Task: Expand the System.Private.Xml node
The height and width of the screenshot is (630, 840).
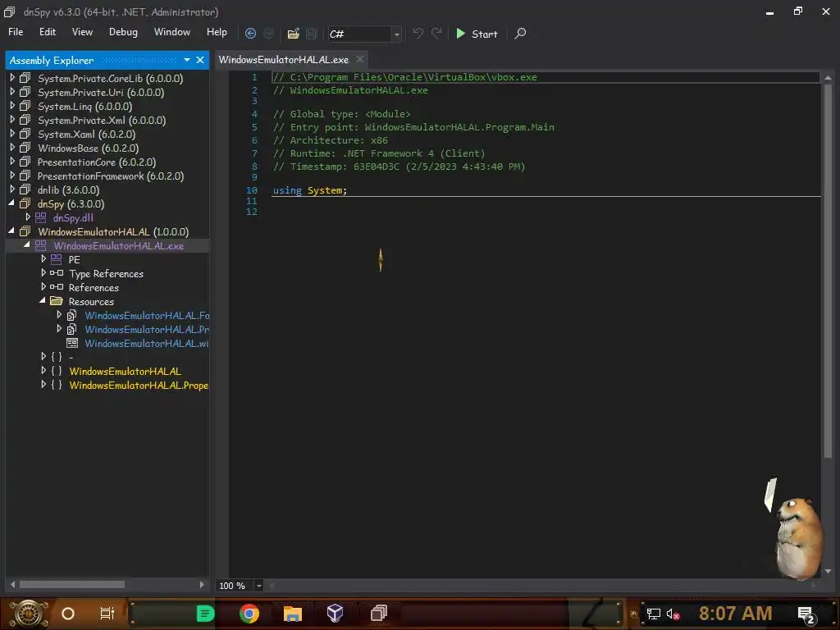Action: click(12, 120)
